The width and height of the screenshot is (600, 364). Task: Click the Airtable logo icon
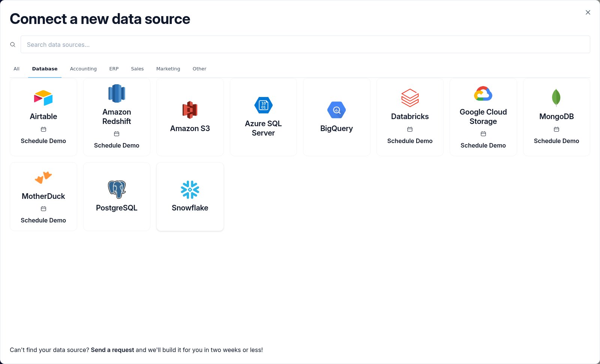[43, 98]
